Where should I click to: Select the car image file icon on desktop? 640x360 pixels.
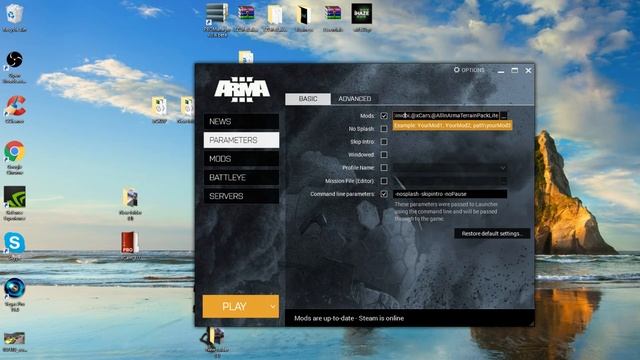tap(14, 338)
